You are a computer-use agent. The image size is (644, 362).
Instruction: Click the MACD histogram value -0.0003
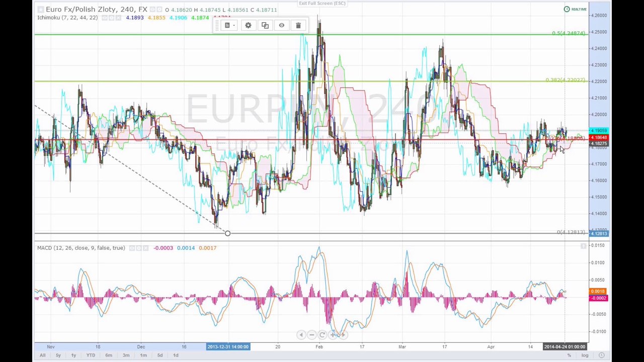tap(163, 248)
